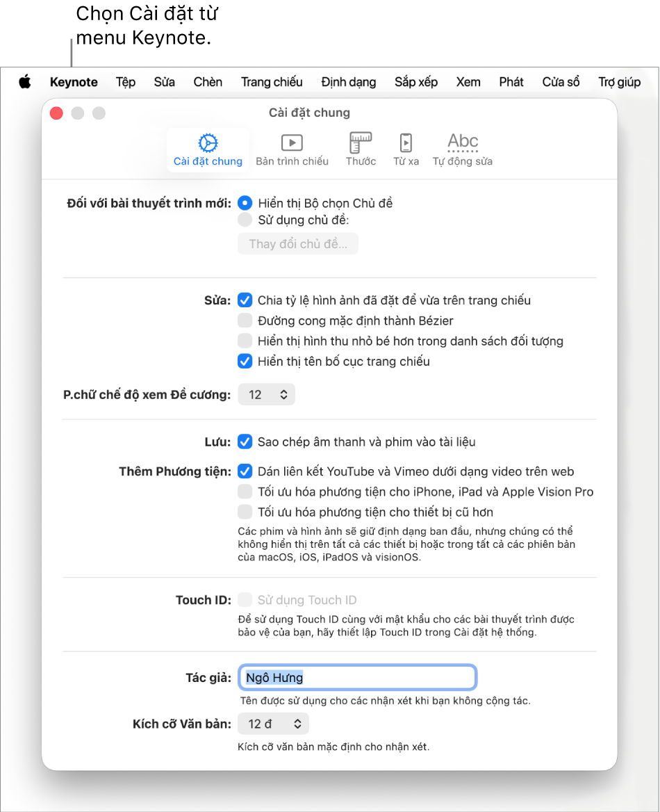Image resolution: width=660 pixels, height=812 pixels.
Task: Open the Từ xa remote icon
Action: [406, 143]
